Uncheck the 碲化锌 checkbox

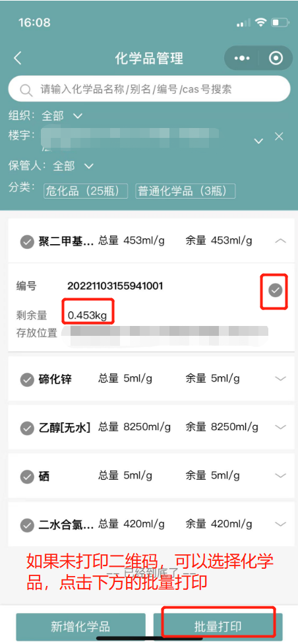coord(27,379)
